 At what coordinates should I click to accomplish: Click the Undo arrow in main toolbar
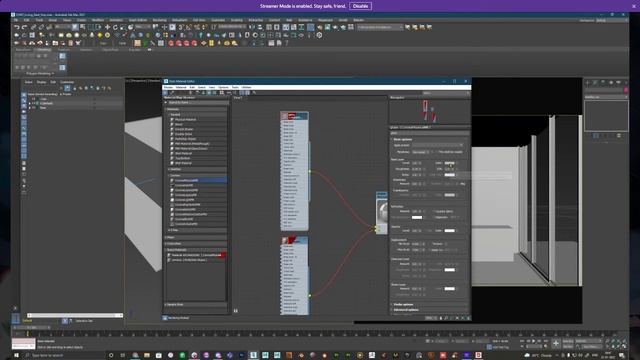coord(16,27)
